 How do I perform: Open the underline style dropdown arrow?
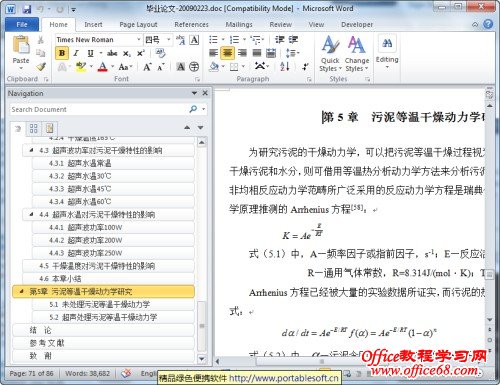[100, 53]
